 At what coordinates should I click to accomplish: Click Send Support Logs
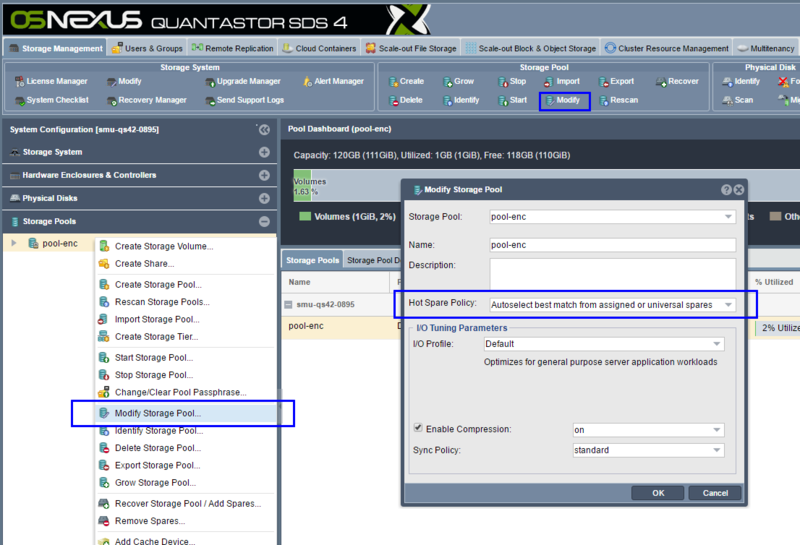(x=244, y=100)
